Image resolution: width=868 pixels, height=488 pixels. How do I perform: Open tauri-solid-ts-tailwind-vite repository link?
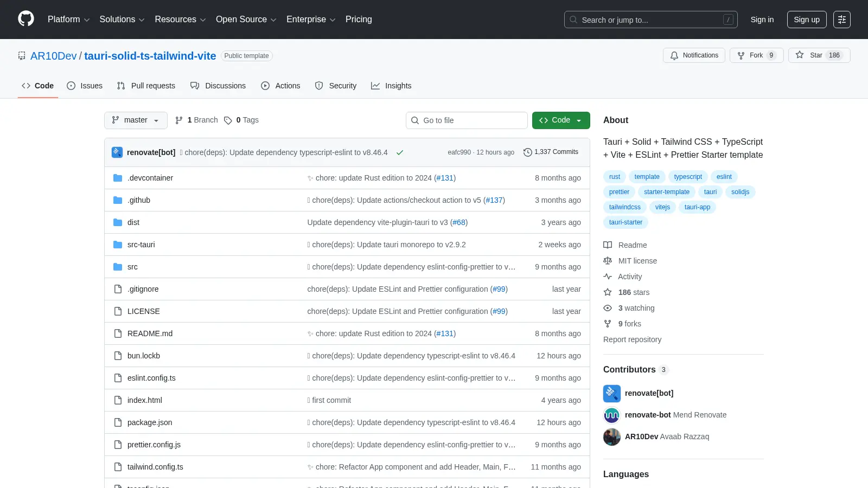click(150, 56)
